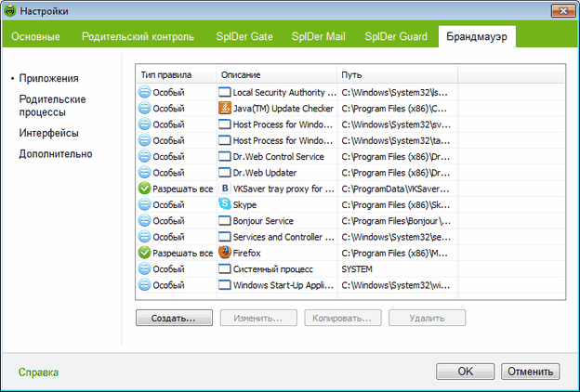Viewport: 580px width, 392px height.
Task: Select the C:\Program Files\Bonjour\... path cell
Action: point(396,221)
